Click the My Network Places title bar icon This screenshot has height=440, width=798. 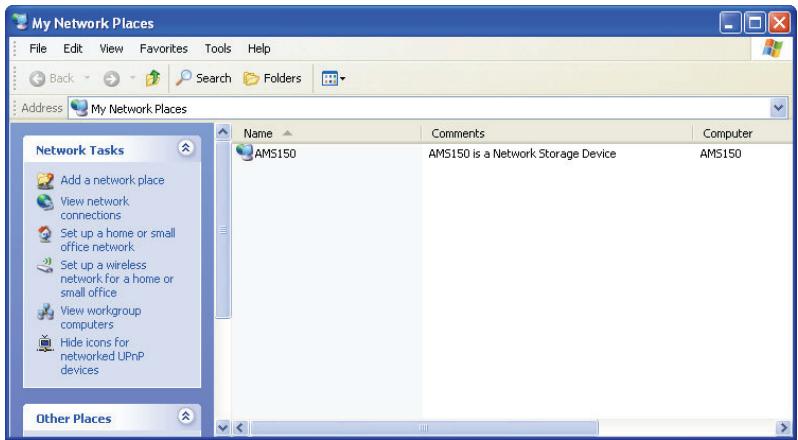(20, 22)
